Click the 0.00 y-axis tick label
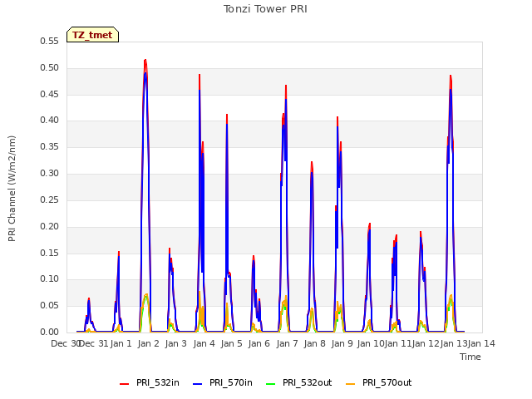Viewport: 532px width, 399px height. coord(49,332)
